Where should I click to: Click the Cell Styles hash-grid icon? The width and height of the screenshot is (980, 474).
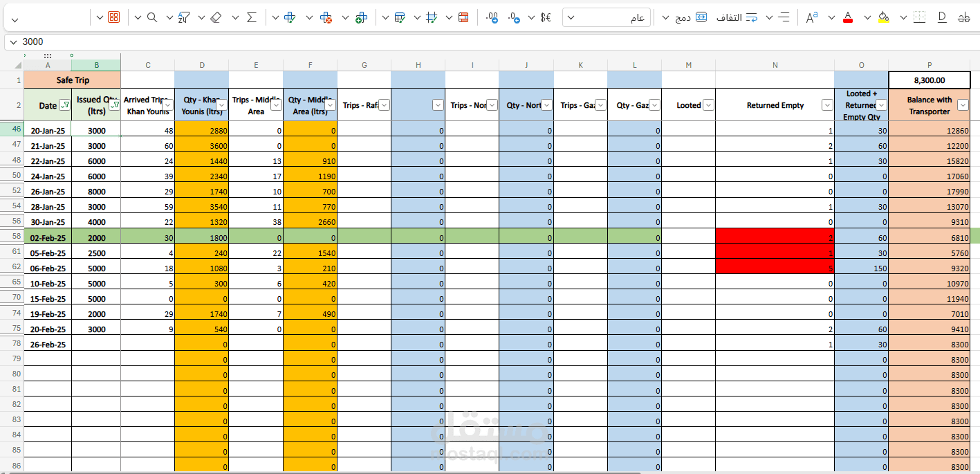click(x=432, y=17)
